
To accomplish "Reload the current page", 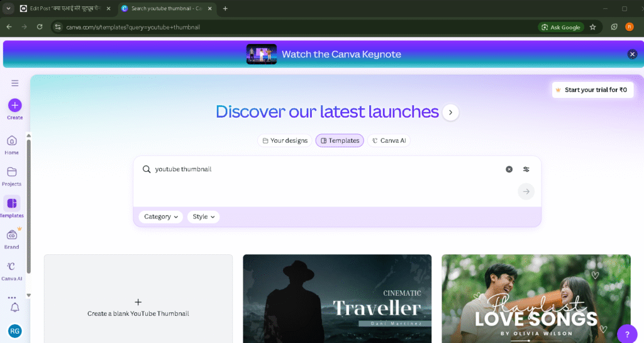I will 40,27.
